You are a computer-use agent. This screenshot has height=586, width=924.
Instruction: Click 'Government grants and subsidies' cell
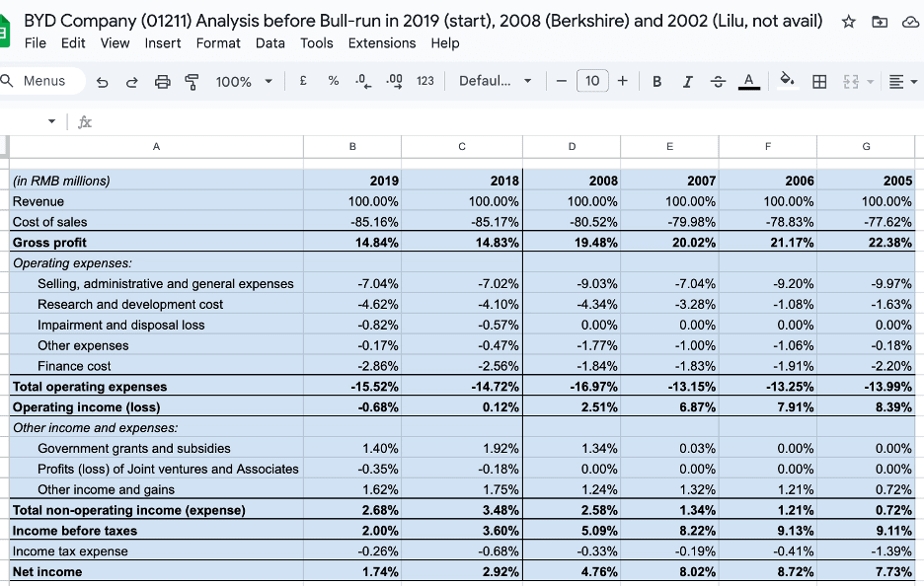tap(156, 448)
